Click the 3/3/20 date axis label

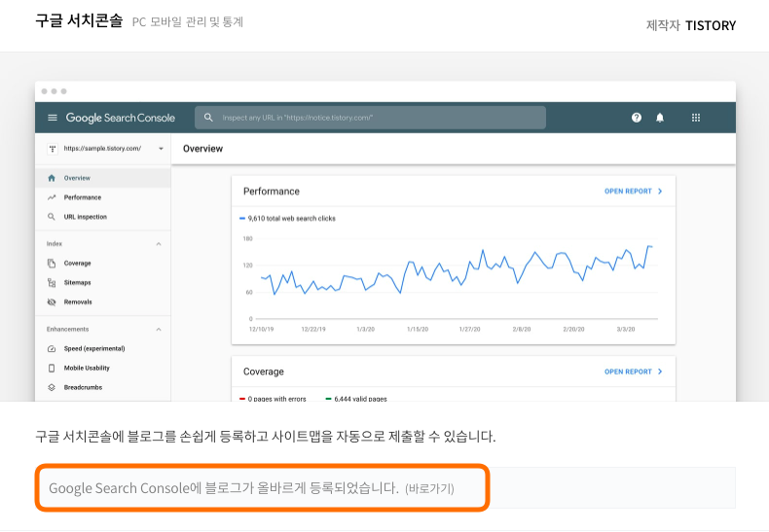tap(626, 329)
